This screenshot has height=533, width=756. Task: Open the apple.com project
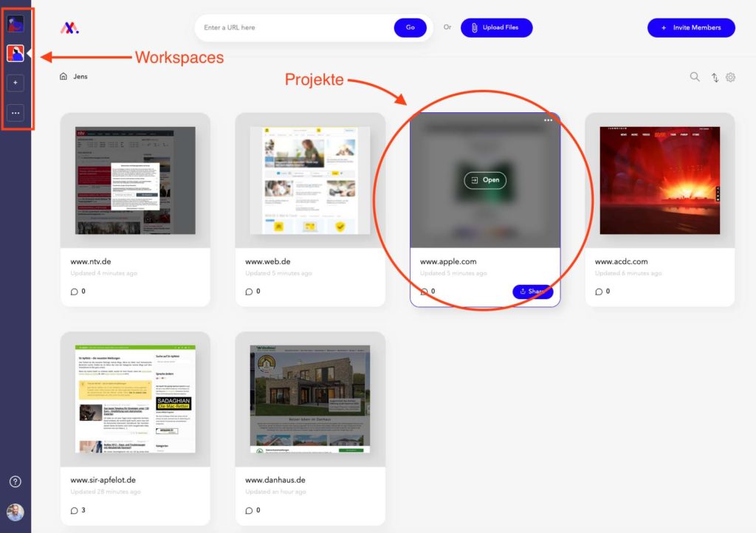[x=485, y=179]
